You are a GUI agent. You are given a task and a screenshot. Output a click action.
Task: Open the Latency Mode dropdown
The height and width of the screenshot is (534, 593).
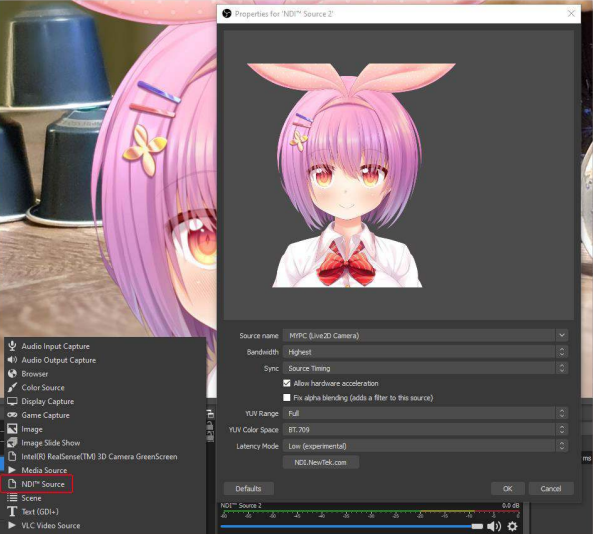point(425,446)
